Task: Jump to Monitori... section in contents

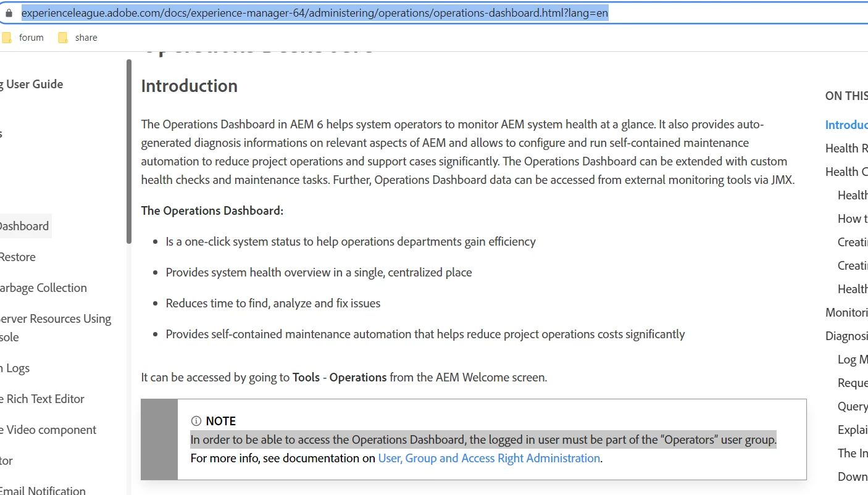Action: coord(846,312)
